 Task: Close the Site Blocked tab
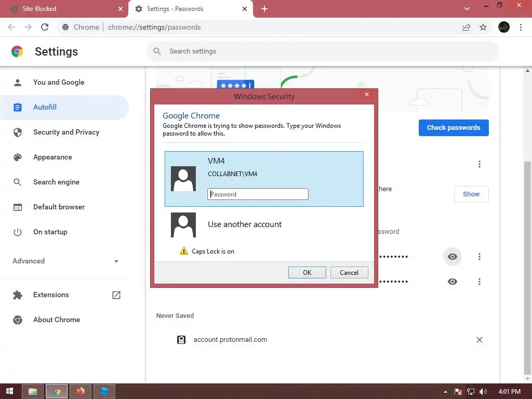(x=121, y=9)
